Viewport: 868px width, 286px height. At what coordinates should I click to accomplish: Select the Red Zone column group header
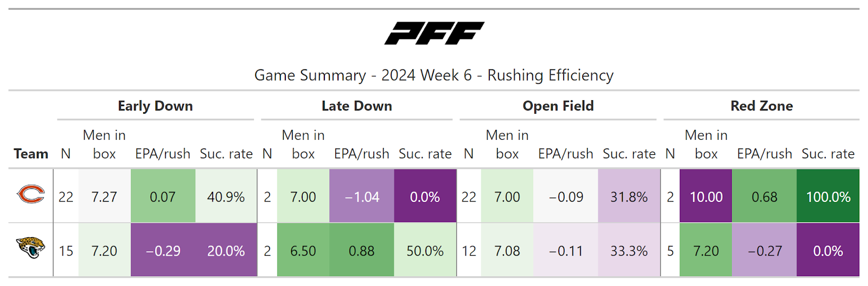[x=761, y=106]
